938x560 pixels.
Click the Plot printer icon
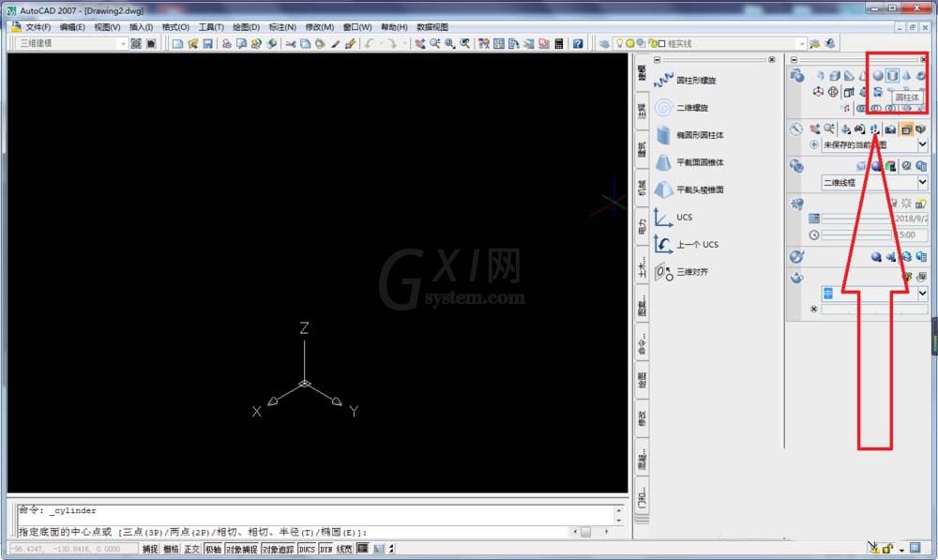(226, 44)
